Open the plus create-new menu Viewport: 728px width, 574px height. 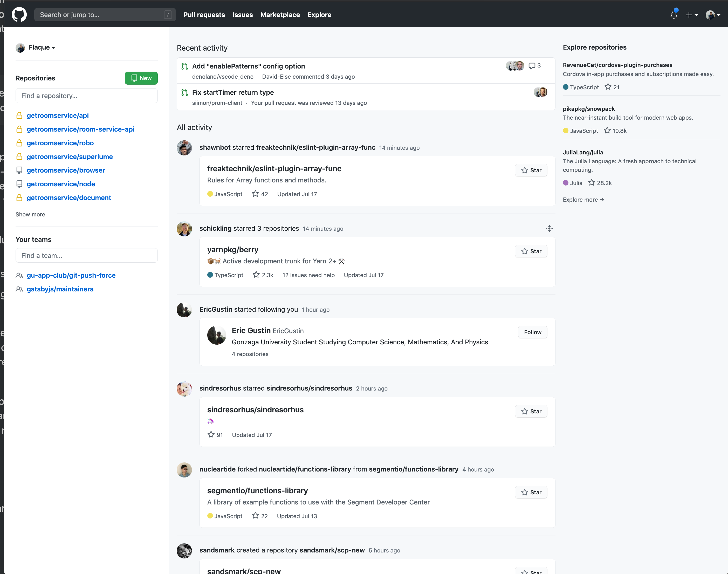click(692, 15)
